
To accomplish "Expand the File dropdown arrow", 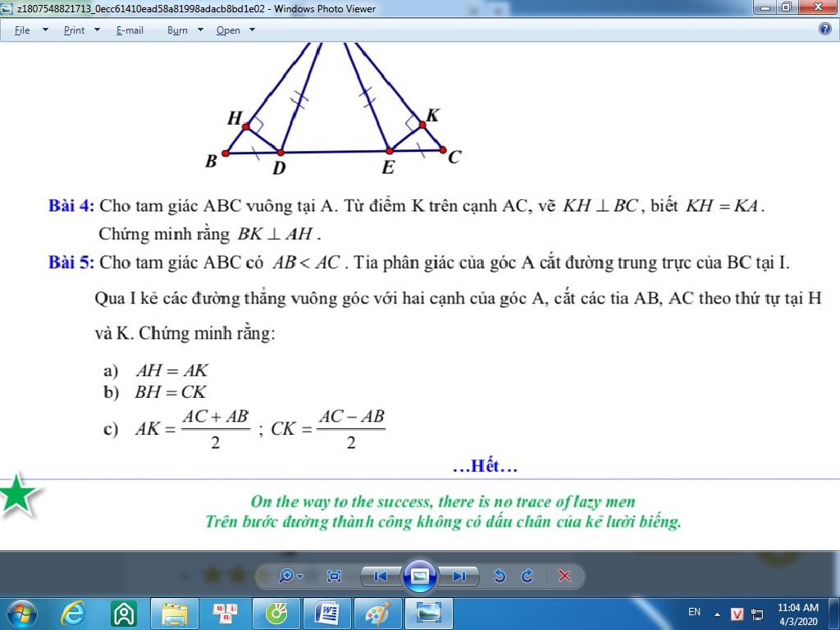I will click(x=46, y=30).
